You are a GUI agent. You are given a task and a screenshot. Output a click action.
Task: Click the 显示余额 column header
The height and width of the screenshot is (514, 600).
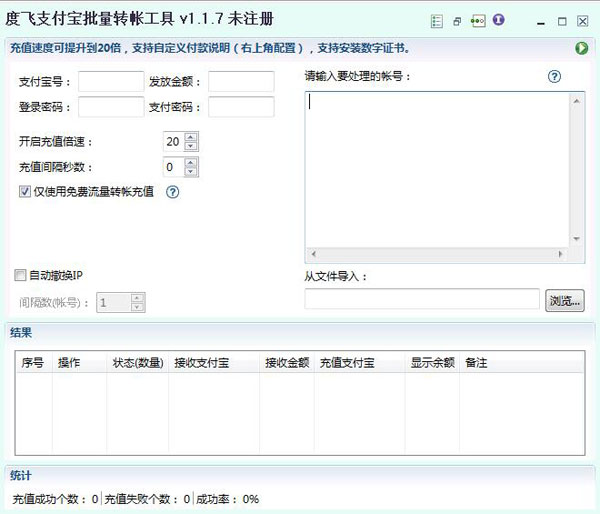(x=432, y=362)
